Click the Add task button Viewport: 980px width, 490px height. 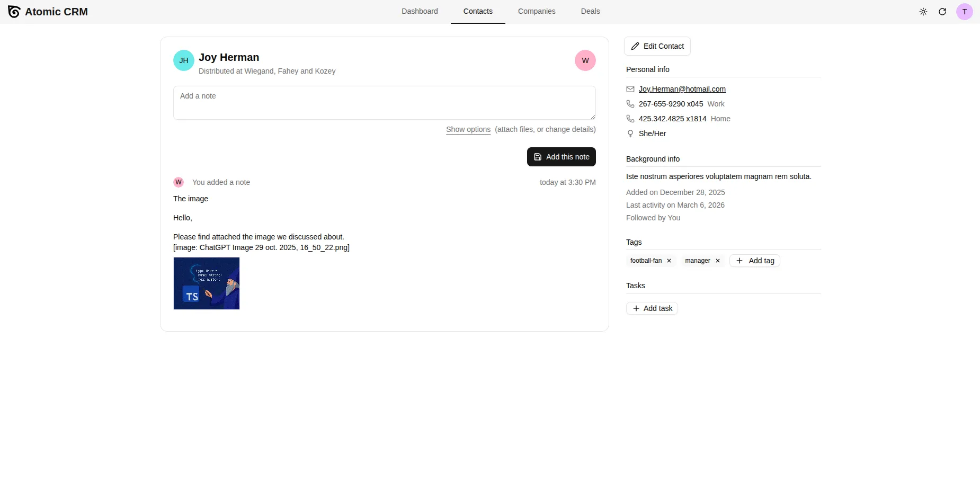click(x=652, y=308)
